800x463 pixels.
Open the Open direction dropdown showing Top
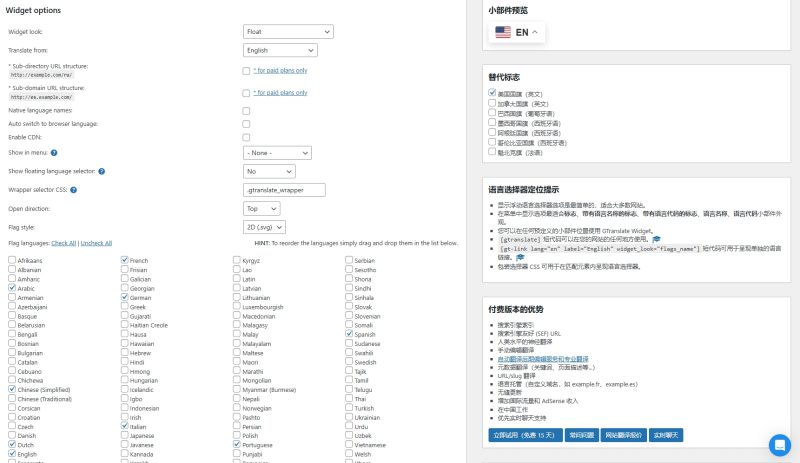coord(261,208)
